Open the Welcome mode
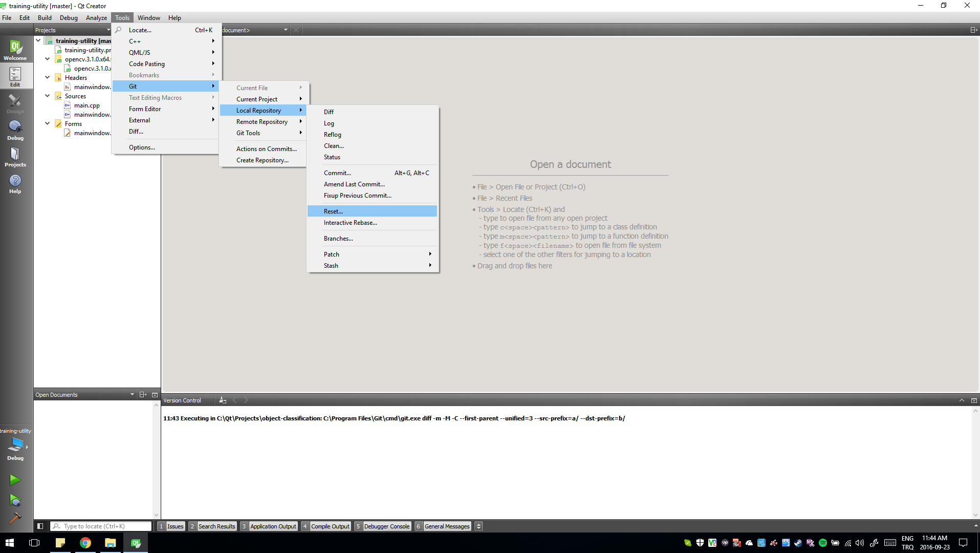980x553 pixels. (15, 50)
